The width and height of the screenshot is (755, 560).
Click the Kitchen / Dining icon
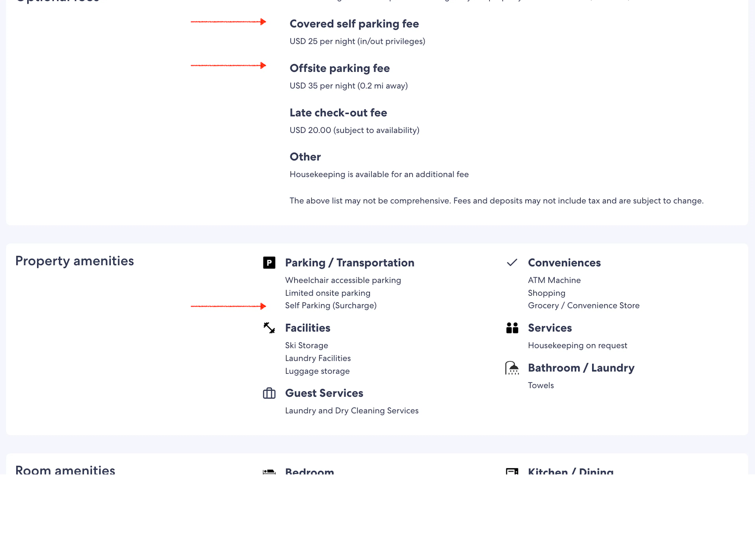coord(512,472)
